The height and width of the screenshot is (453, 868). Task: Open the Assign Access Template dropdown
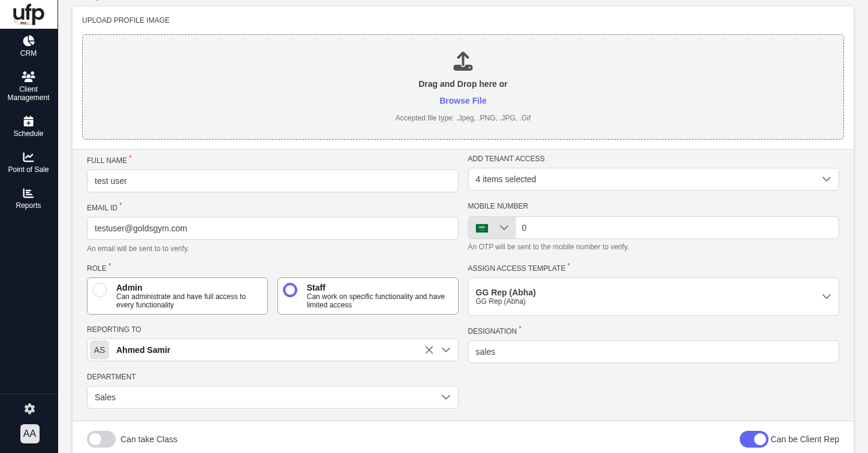click(653, 297)
